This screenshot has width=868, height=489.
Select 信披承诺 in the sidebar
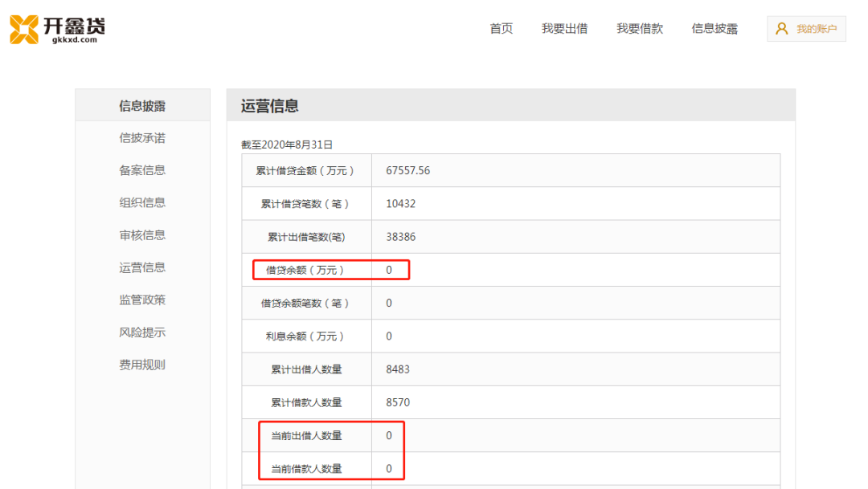[x=142, y=138]
